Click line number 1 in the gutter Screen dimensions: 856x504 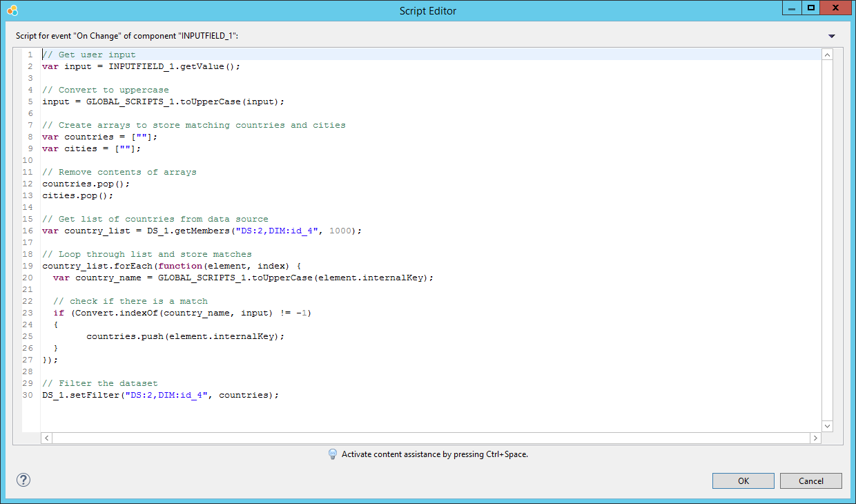pos(30,55)
